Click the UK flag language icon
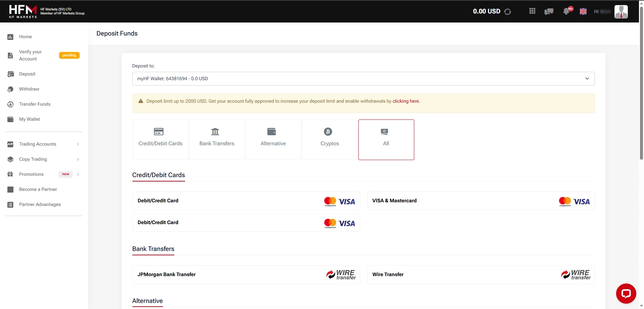Screen dimensions: 644x309 pyautogui.click(x=584, y=11)
